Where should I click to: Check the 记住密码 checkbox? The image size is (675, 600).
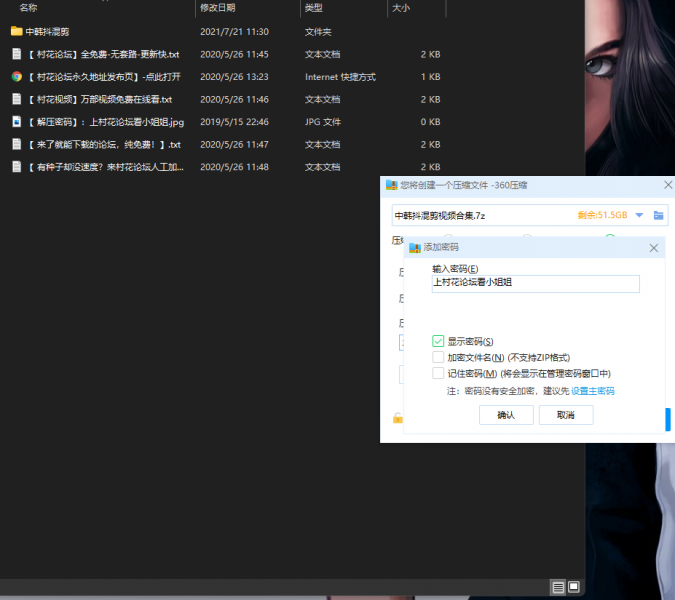point(438,373)
